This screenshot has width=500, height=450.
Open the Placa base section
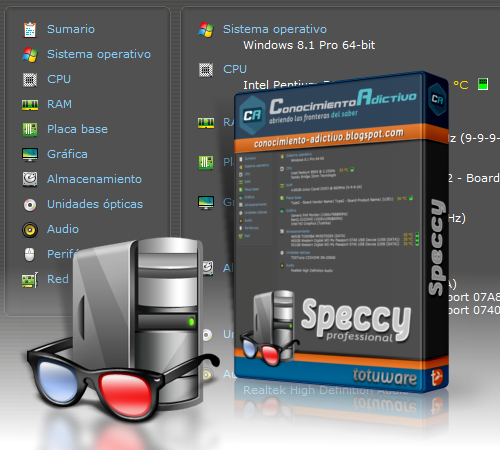(x=77, y=129)
